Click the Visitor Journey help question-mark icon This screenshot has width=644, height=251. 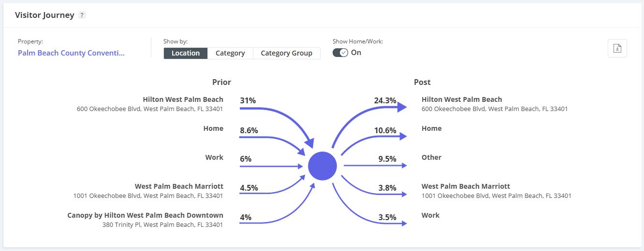coord(82,15)
